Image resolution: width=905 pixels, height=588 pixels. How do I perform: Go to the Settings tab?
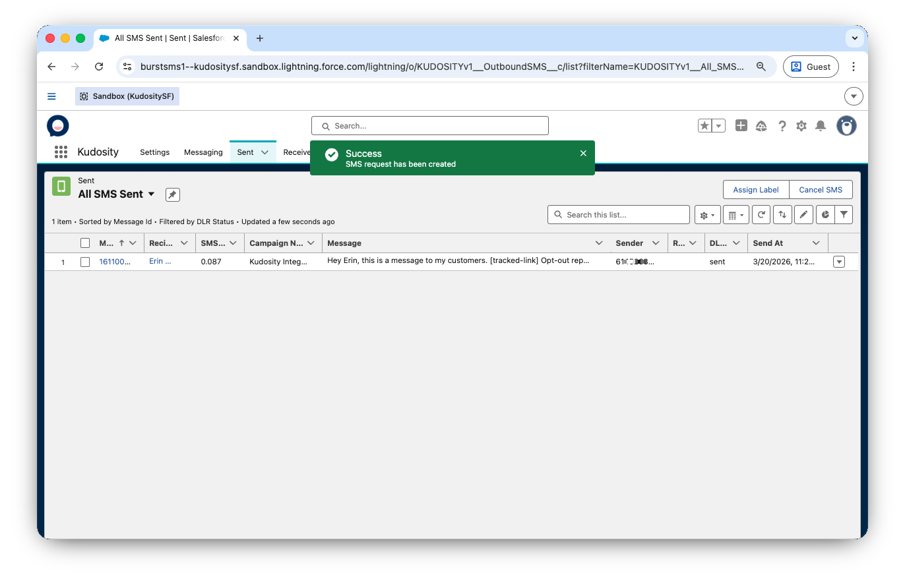(x=155, y=152)
